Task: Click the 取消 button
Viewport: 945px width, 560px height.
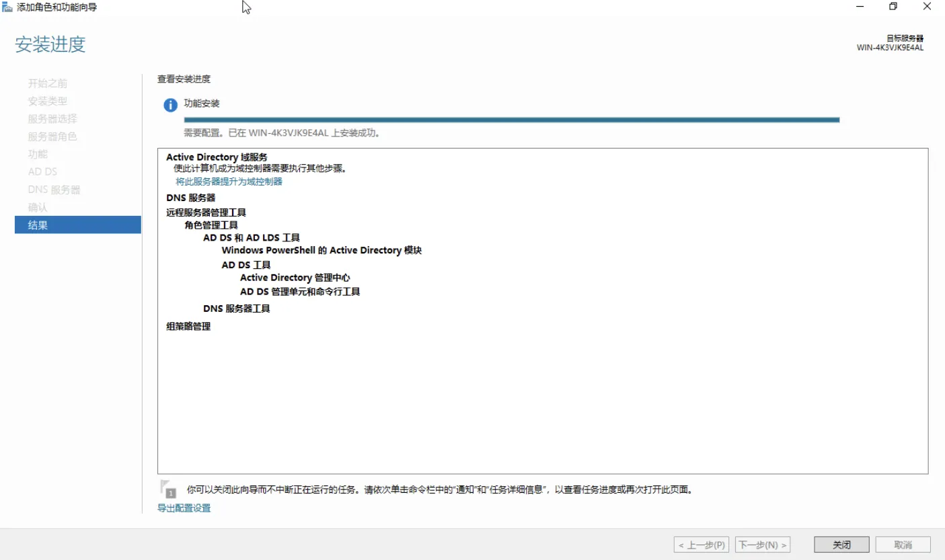Action: (903, 545)
